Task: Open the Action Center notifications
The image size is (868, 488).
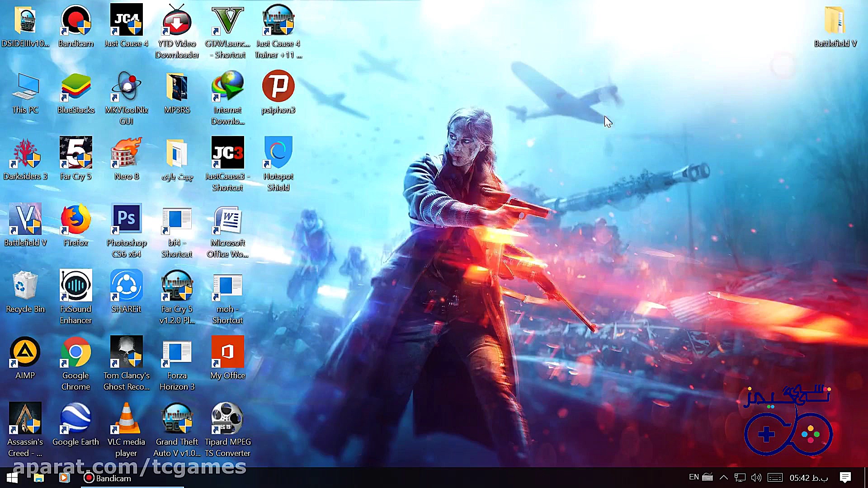Action: point(845,478)
